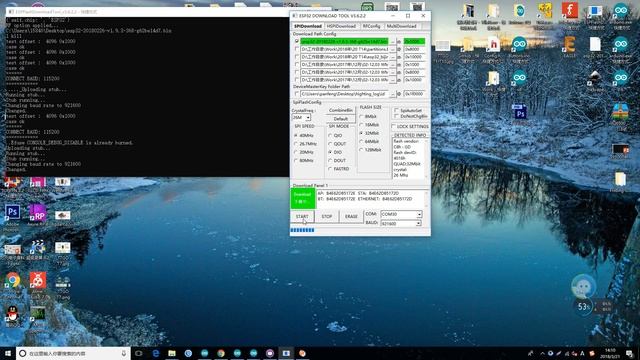Select QOUT SPI mode

(337, 144)
